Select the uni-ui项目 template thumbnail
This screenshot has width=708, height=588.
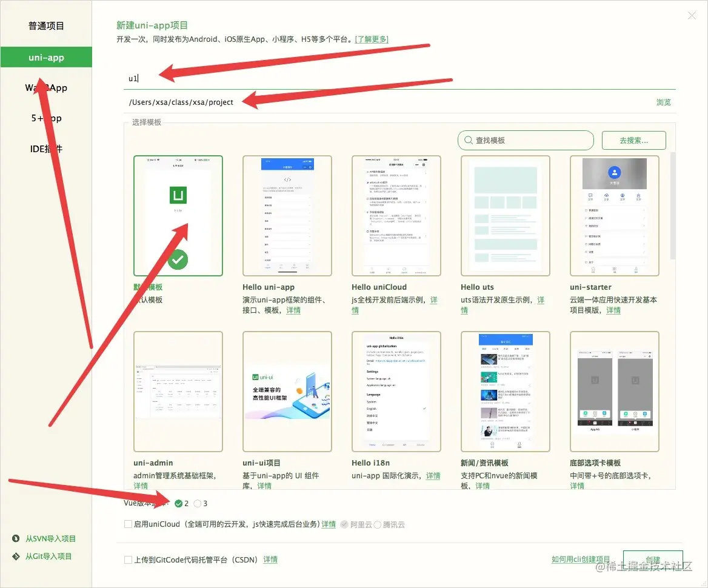(x=287, y=392)
